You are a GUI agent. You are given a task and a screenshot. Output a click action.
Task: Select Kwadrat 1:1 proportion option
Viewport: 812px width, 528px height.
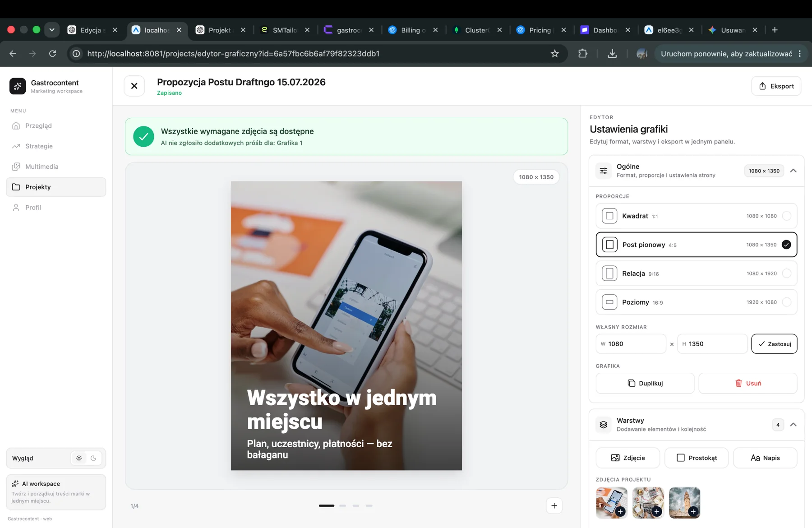click(696, 216)
